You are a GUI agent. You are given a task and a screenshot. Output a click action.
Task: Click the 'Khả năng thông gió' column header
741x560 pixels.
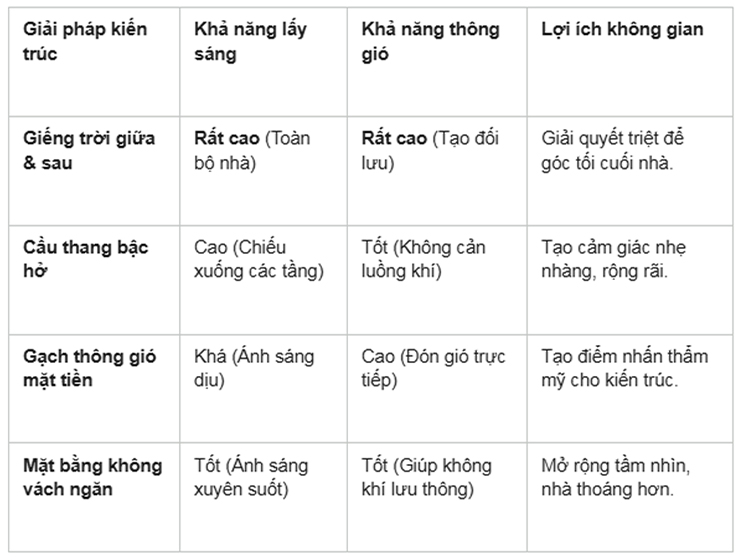click(437, 62)
